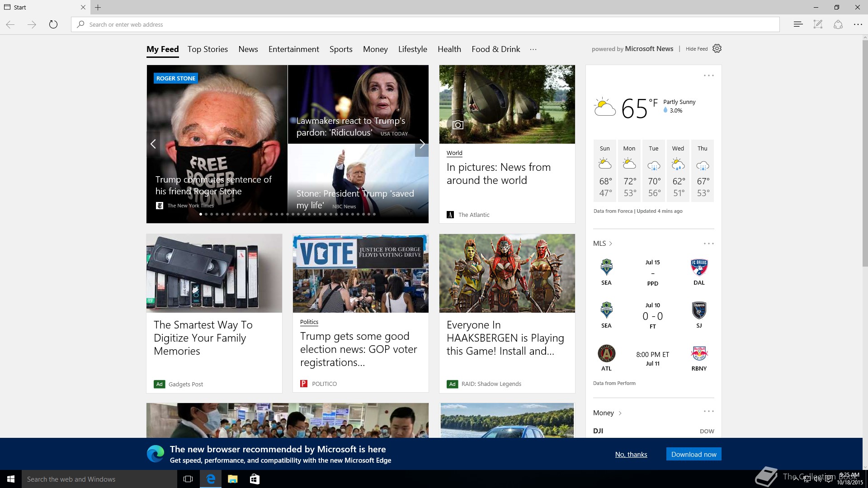Image resolution: width=868 pixels, height=488 pixels.
Task: Open Trump gets some good election news article
Action: coord(359,349)
